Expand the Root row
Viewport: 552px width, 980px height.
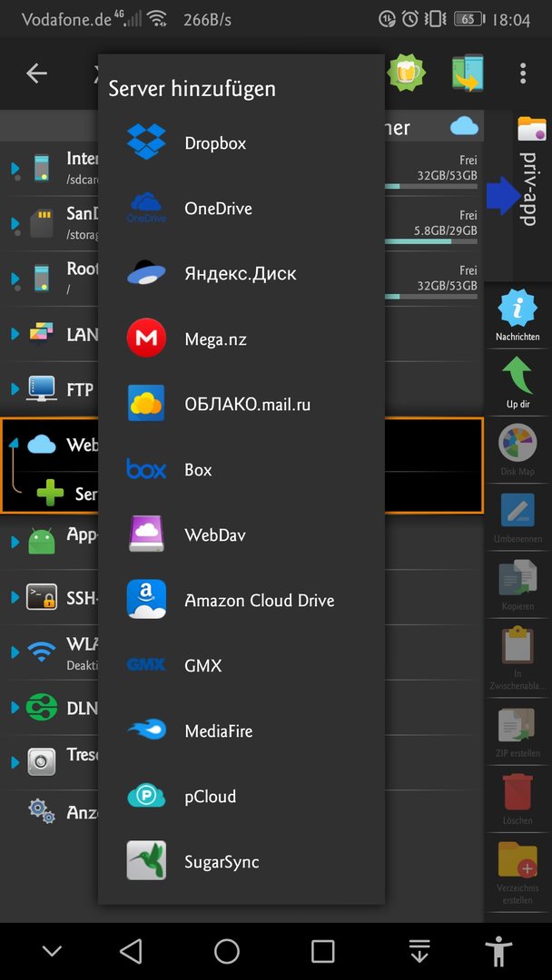[x=15, y=278]
